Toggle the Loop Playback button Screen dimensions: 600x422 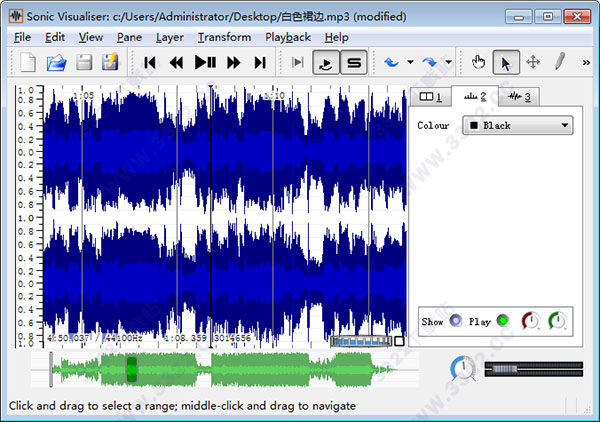(326, 62)
